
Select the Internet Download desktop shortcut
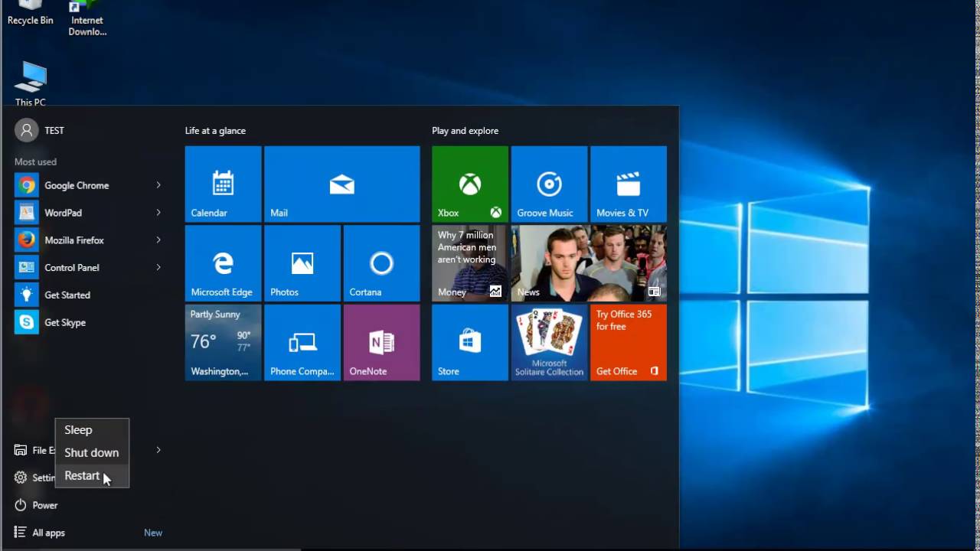pyautogui.click(x=87, y=19)
